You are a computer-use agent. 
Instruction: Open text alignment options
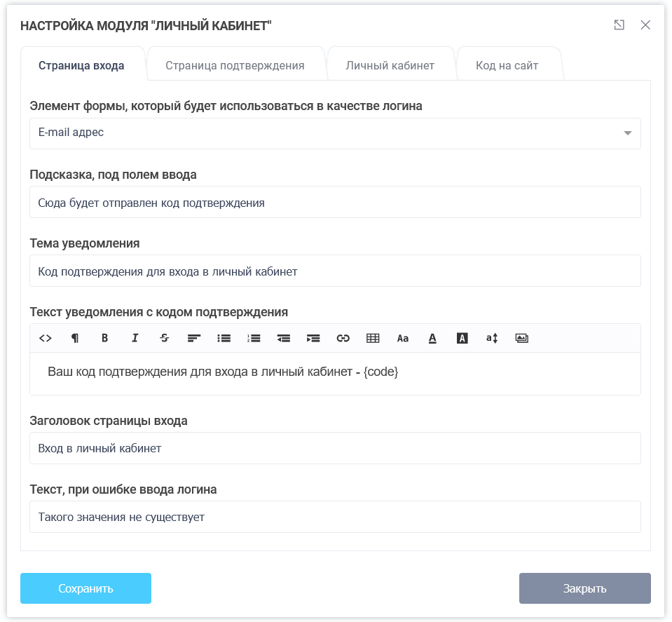(x=194, y=338)
